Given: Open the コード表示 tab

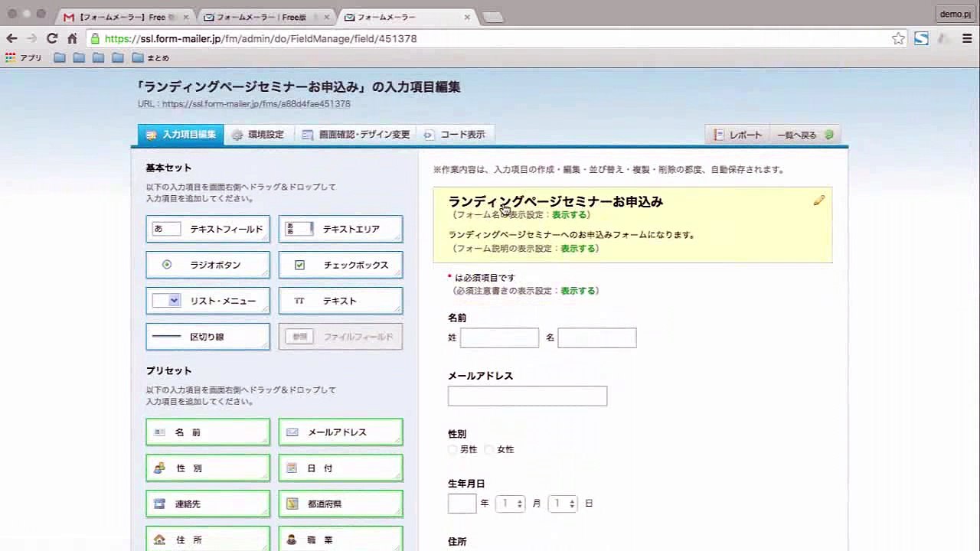Looking at the screenshot, I should (x=455, y=135).
